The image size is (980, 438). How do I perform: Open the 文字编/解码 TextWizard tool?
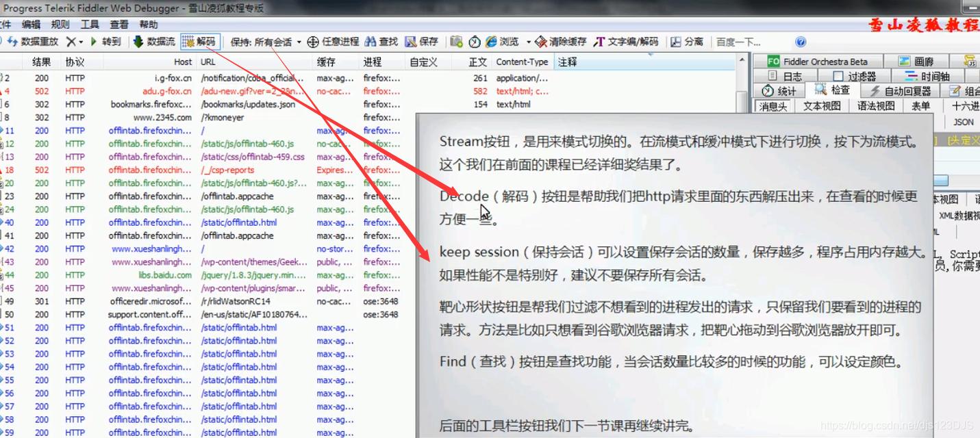626,42
